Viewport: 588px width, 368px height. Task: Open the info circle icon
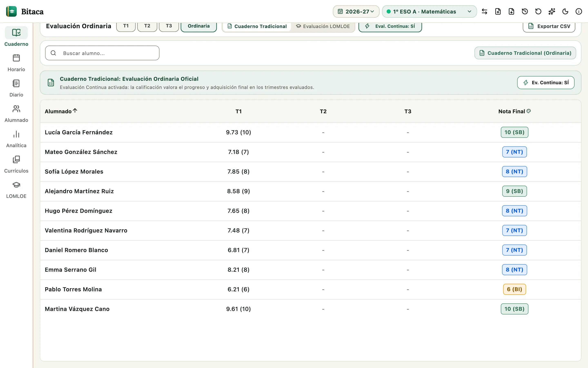point(579,11)
